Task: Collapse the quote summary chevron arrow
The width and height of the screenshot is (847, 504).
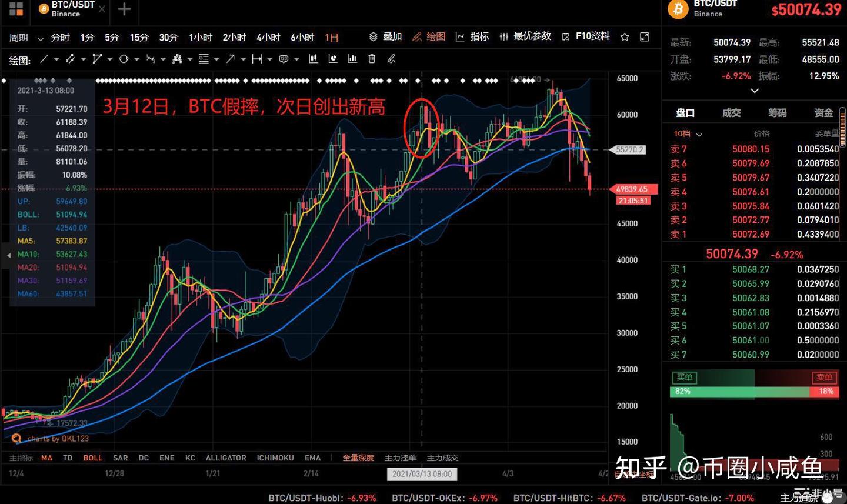Action: click(755, 90)
